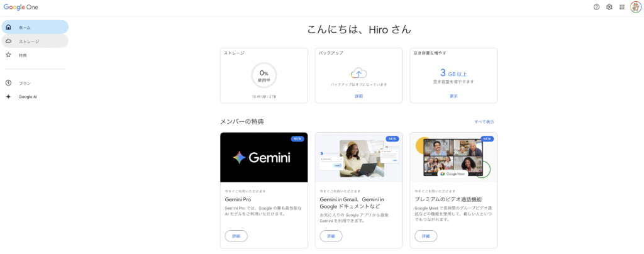Open the help question mark icon
This screenshot has height=254, width=644.
[x=596, y=7]
